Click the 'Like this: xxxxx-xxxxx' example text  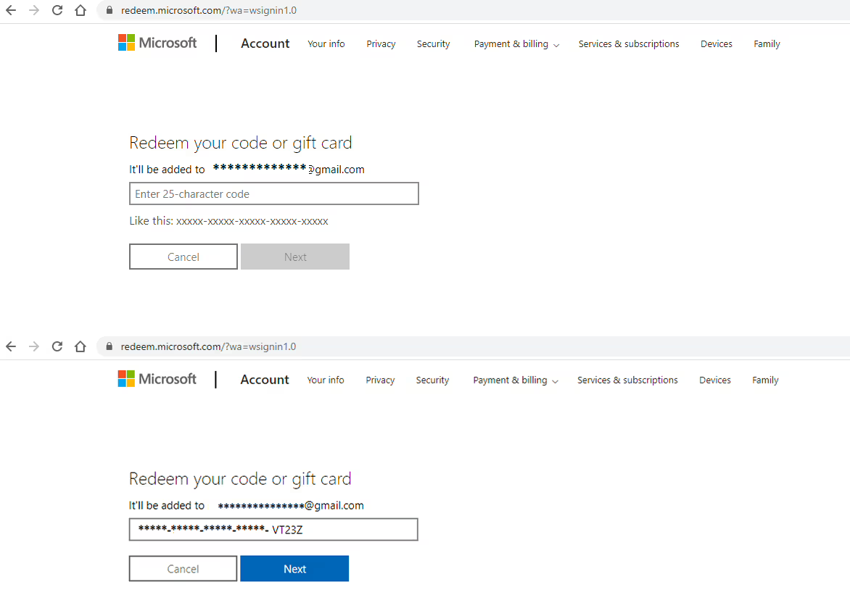click(x=228, y=221)
